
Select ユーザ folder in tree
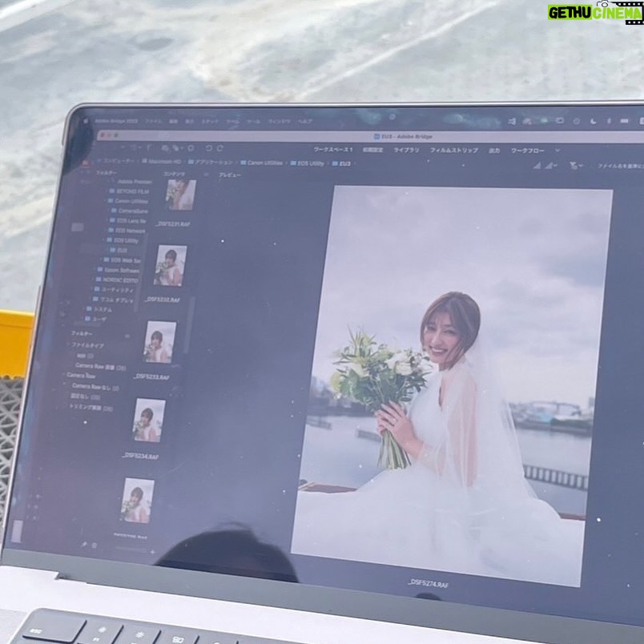(95, 319)
